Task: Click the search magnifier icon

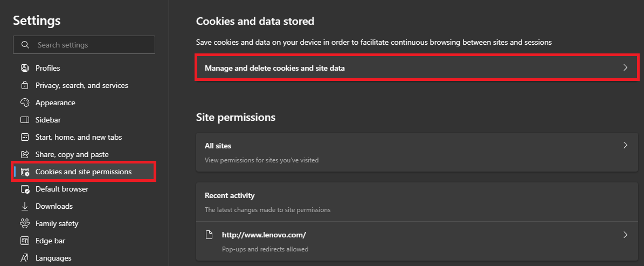Action: [25, 45]
